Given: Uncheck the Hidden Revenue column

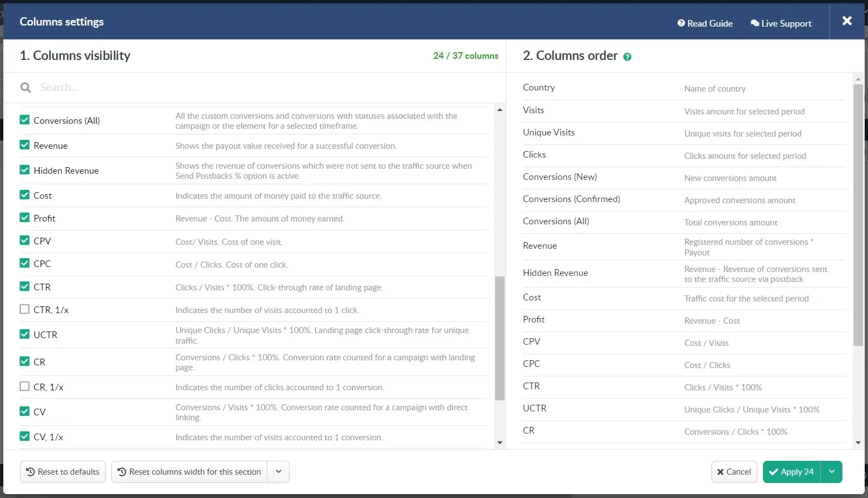Looking at the screenshot, I should click(24, 170).
